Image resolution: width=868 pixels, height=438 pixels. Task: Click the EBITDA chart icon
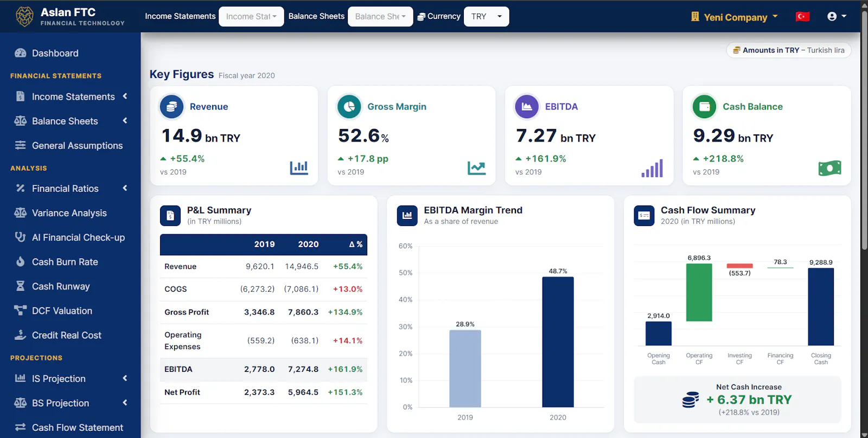pyautogui.click(x=527, y=107)
